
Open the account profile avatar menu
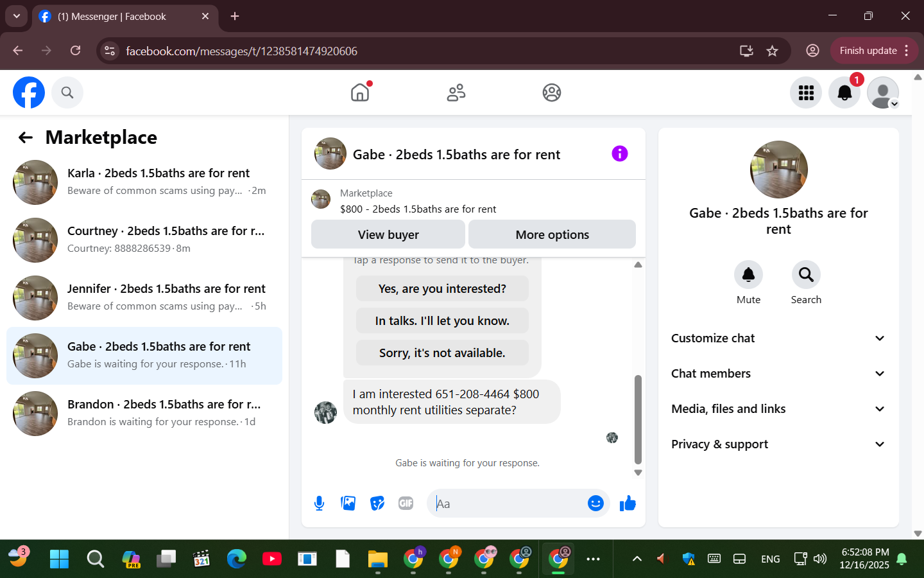click(x=883, y=92)
